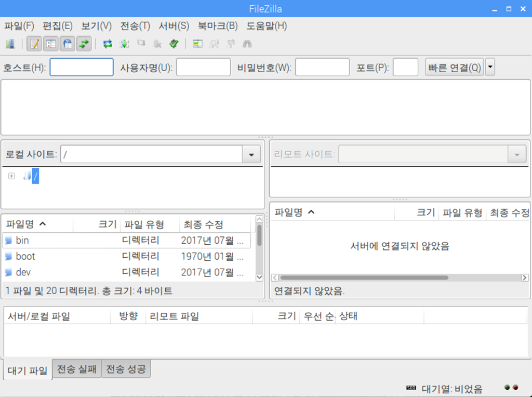
Task: Click the boot folder icon
Action: pos(8,257)
